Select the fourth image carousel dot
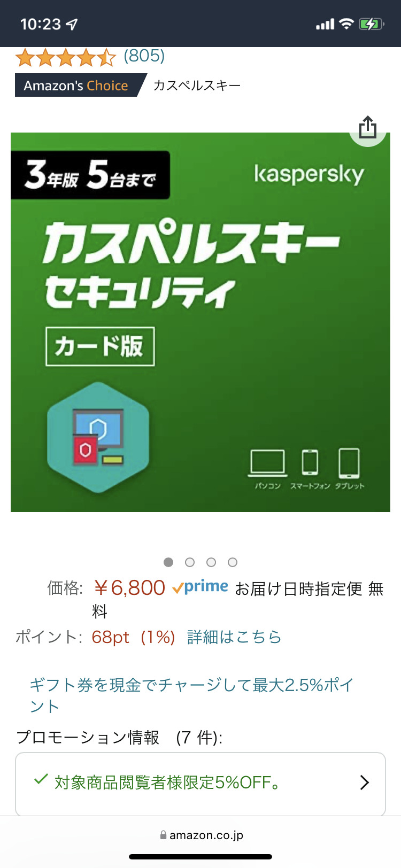Image resolution: width=401 pixels, height=868 pixels. (x=233, y=562)
